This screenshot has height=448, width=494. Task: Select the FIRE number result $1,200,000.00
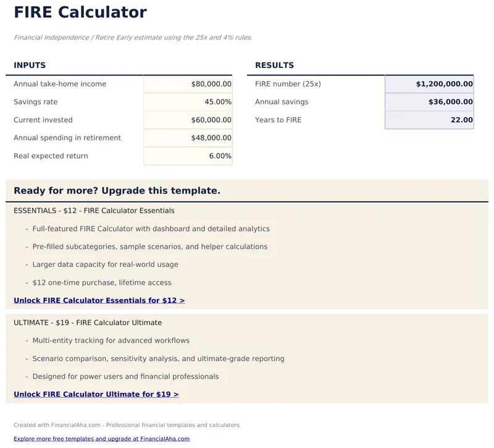[429, 84]
